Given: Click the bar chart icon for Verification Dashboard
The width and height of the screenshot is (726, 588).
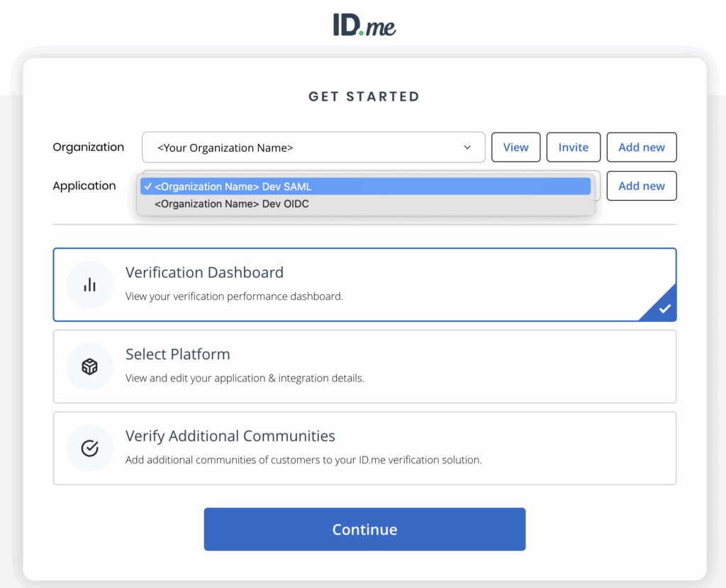Looking at the screenshot, I should pyautogui.click(x=90, y=284).
